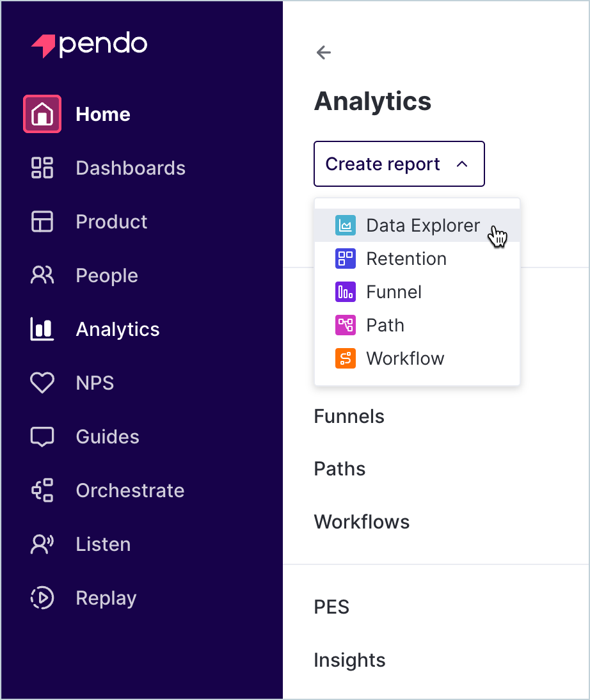Open People in the sidebar
Screen dimensions: 590x700
107,276
